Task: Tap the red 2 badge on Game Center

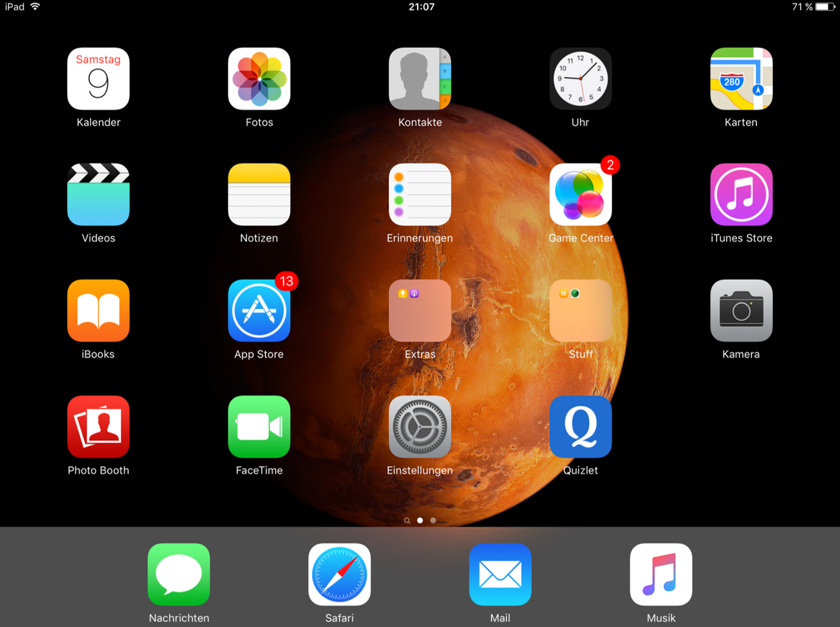Action: point(610,165)
